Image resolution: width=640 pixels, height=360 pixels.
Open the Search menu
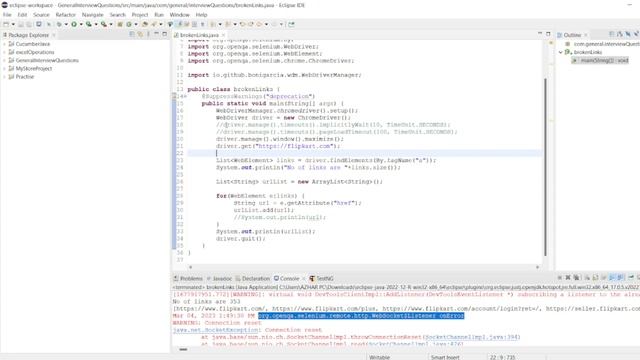point(118,15)
